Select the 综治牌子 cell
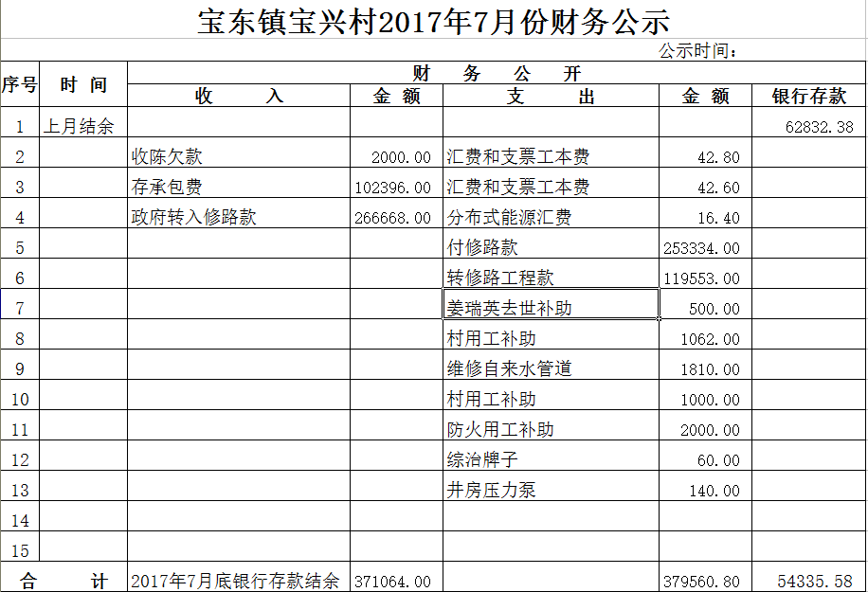The width and height of the screenshot is (868, 592). click(x=551, y=456)
